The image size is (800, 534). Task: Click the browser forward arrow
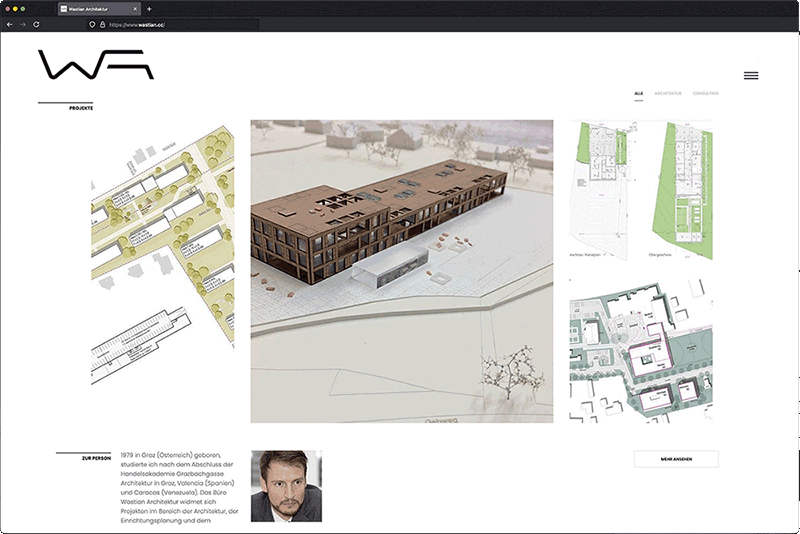[x=22, y=24]
